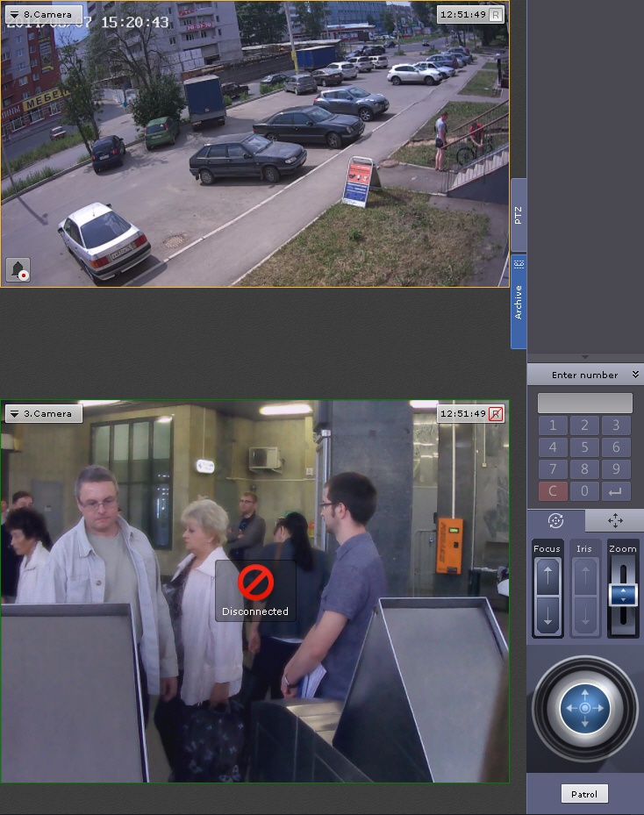Image resolution: width=644 pixels, height=815 pixels.
Task: Open the PTZ side tab
Action: pyautogui.click(x=519, y=216)
